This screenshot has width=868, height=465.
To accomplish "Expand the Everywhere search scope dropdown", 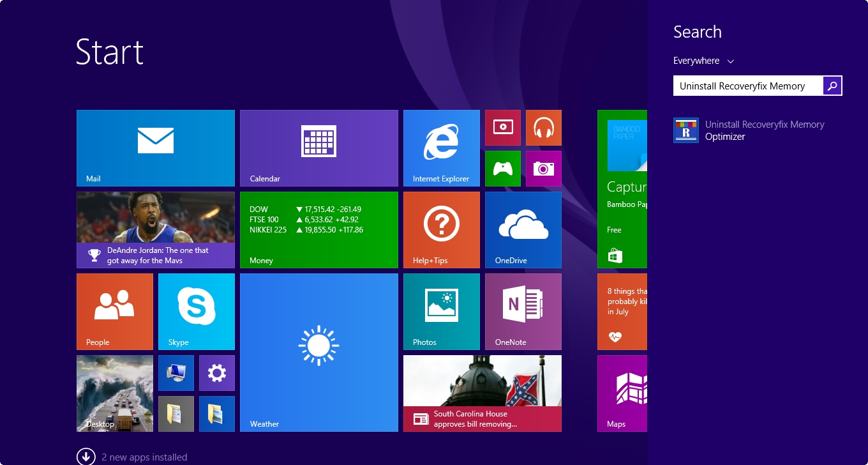I will tap(704, 61).
